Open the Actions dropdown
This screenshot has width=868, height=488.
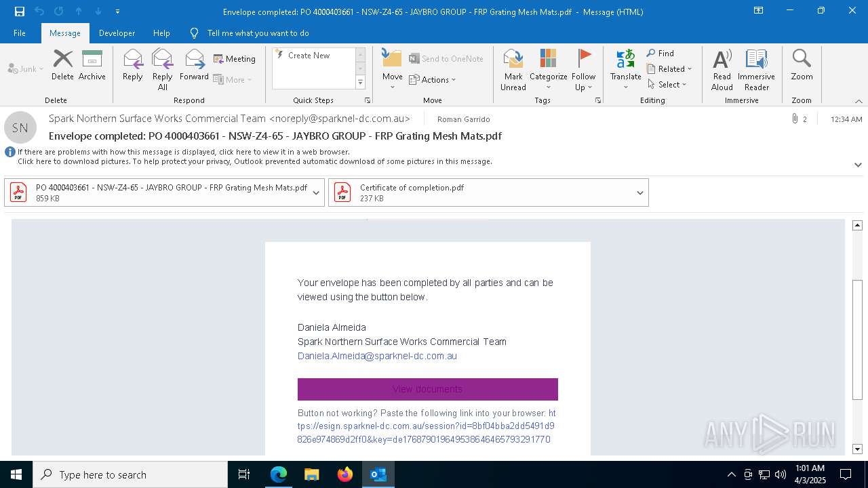433,79
